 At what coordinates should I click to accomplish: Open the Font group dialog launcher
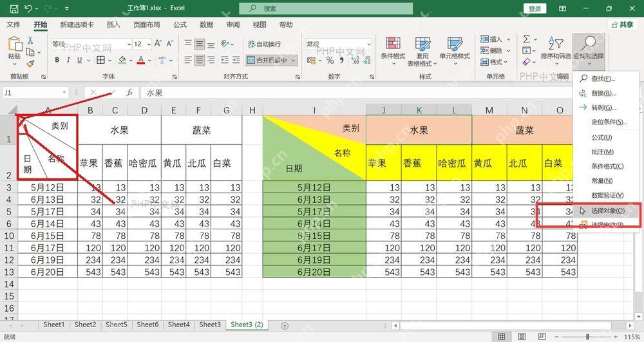[175, 77]
